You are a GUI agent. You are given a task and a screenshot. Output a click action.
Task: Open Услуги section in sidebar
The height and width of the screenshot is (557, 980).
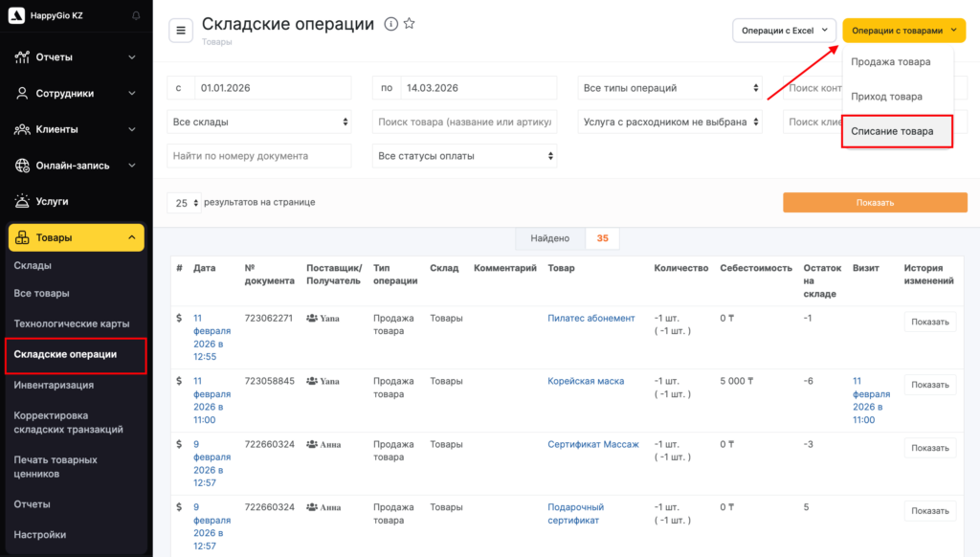click(x=52, y=202)
